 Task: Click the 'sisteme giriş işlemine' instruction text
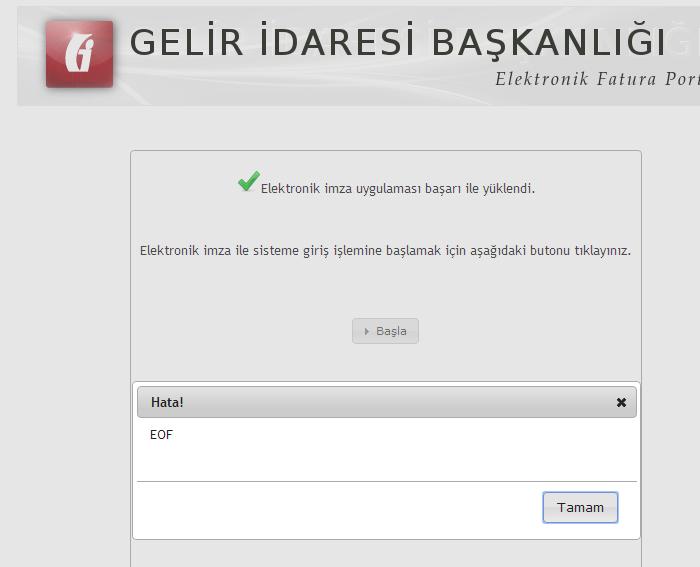click(385, 250)
